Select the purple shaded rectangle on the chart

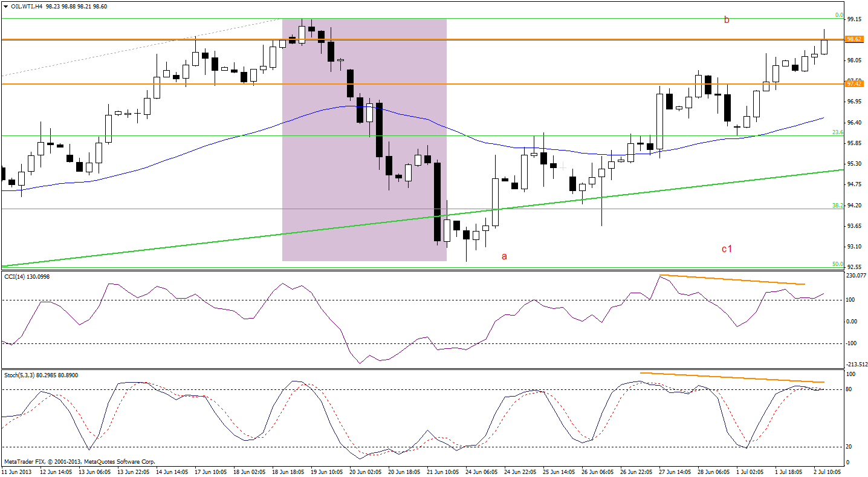pos(364,140)
